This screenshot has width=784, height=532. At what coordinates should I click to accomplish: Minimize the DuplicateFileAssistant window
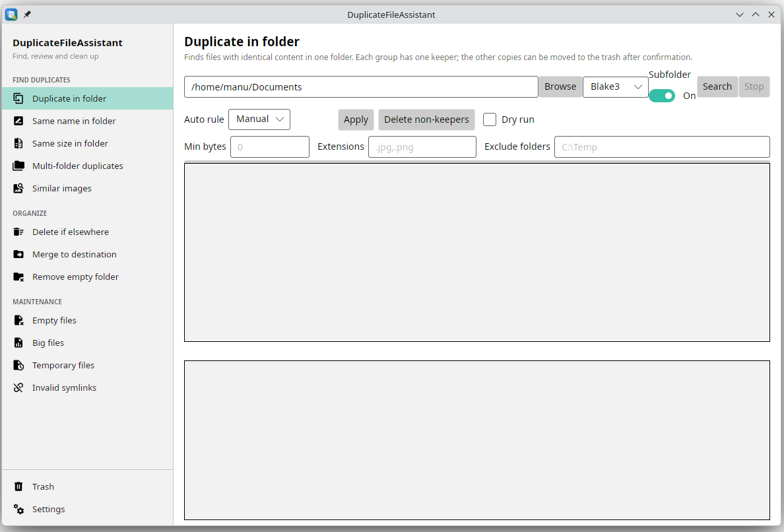(x=740, y=15)
